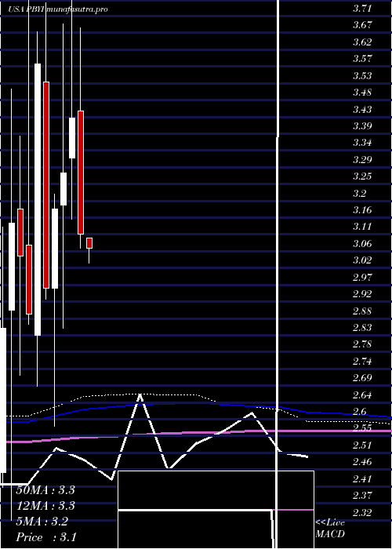The width and height of the screenshot is (392, 549).
Task: Select the 2.55 price axis label
Action: (362, 428)
